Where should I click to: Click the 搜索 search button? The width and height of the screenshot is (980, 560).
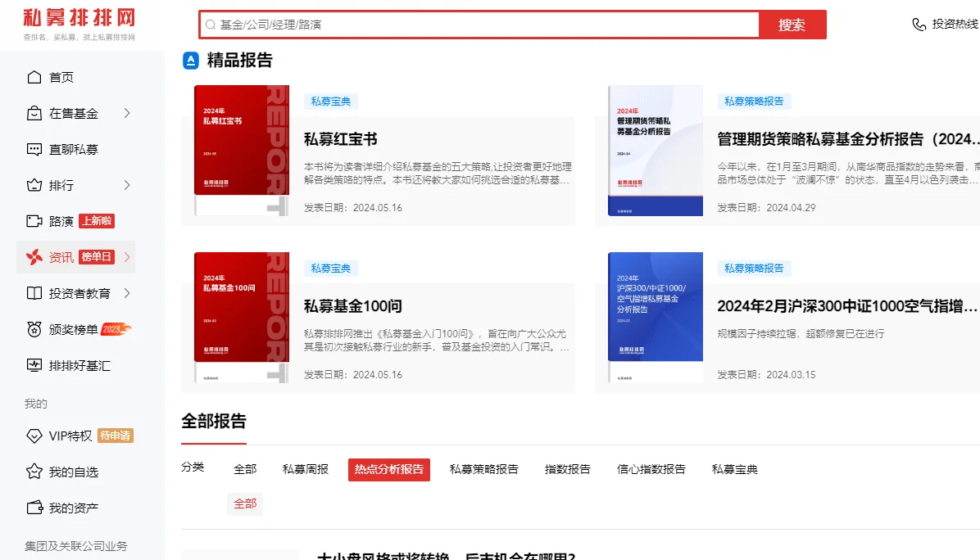pos(792,25)
